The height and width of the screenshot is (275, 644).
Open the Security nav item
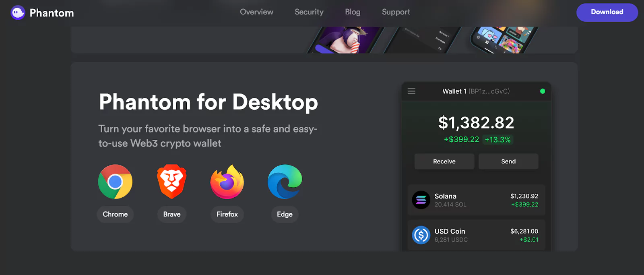(309, 12)
